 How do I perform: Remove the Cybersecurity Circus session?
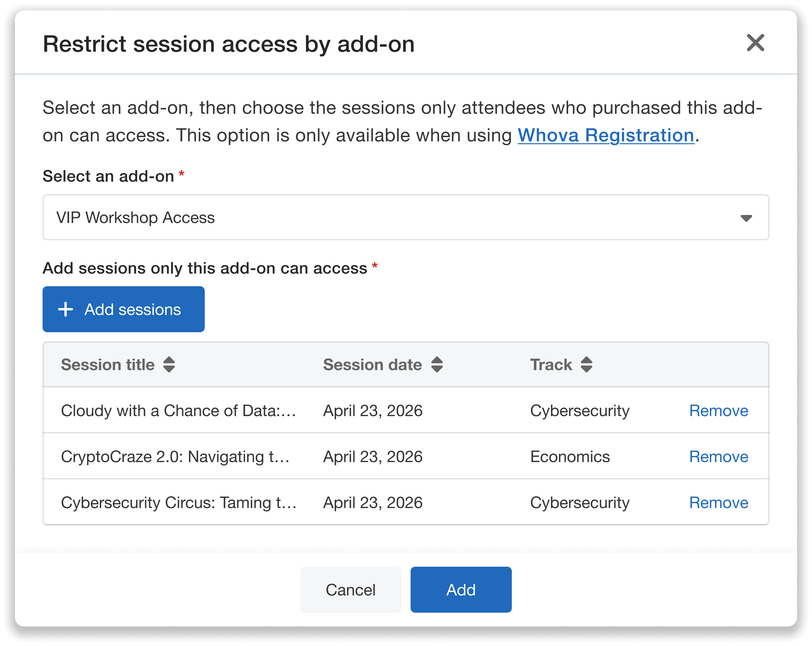pyautogui.click(x=719, y=502)
